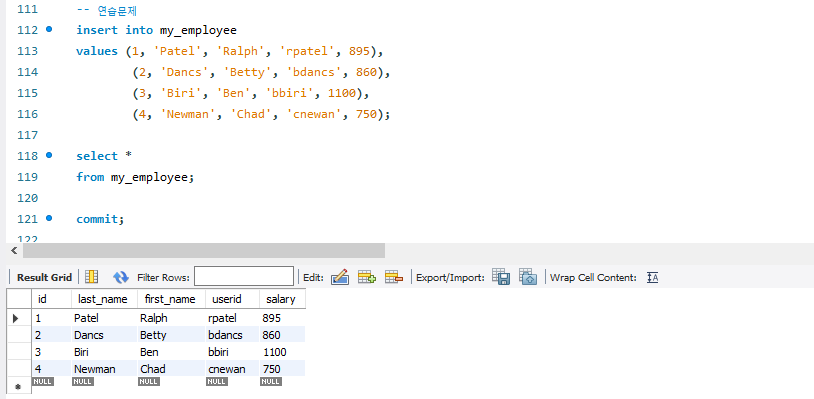Click the userid column header
This screenshot has width=814, height=399.
pos(232,299)
